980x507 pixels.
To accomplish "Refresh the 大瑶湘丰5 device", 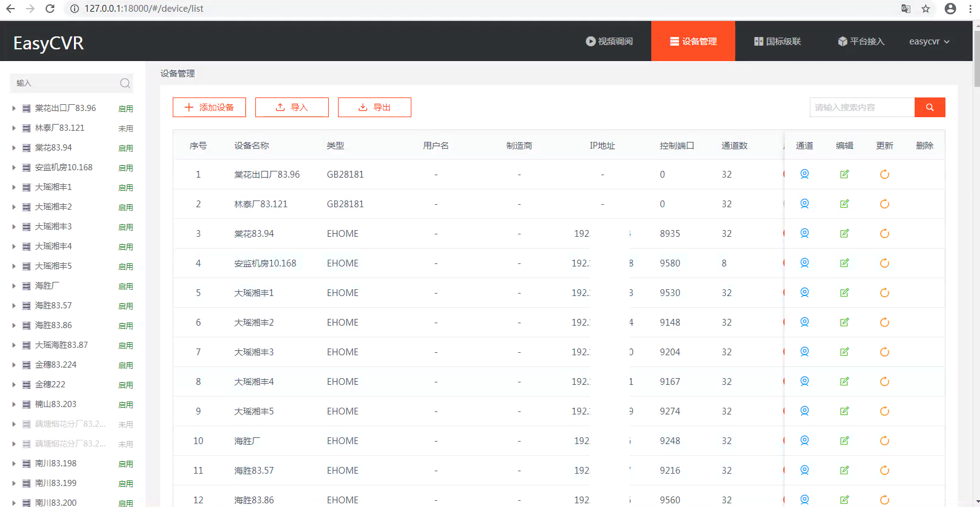I will [x=884, y=411].
